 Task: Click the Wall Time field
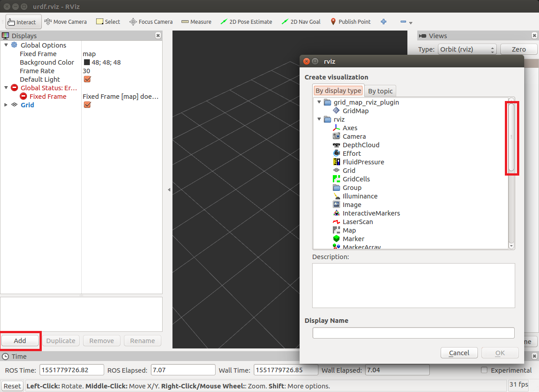coord(286,370)
